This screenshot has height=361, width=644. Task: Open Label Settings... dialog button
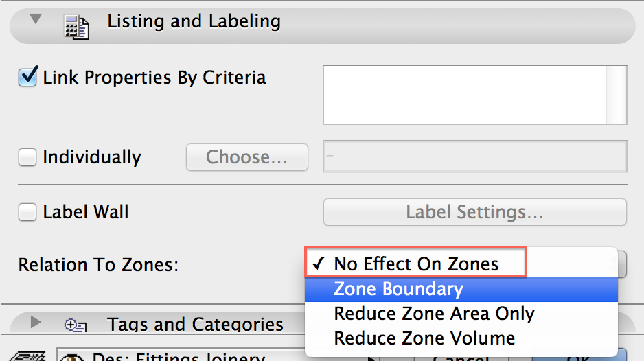click(x=474, y=213)
